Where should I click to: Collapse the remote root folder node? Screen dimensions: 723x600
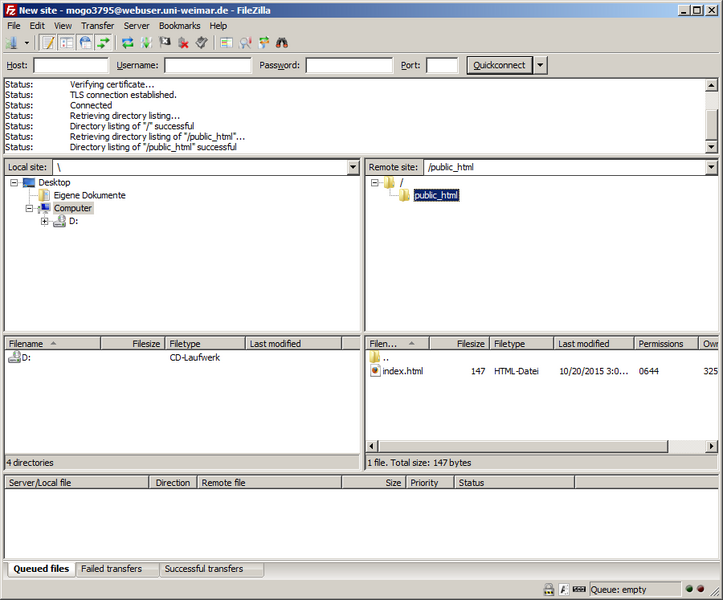click(375, 183)
